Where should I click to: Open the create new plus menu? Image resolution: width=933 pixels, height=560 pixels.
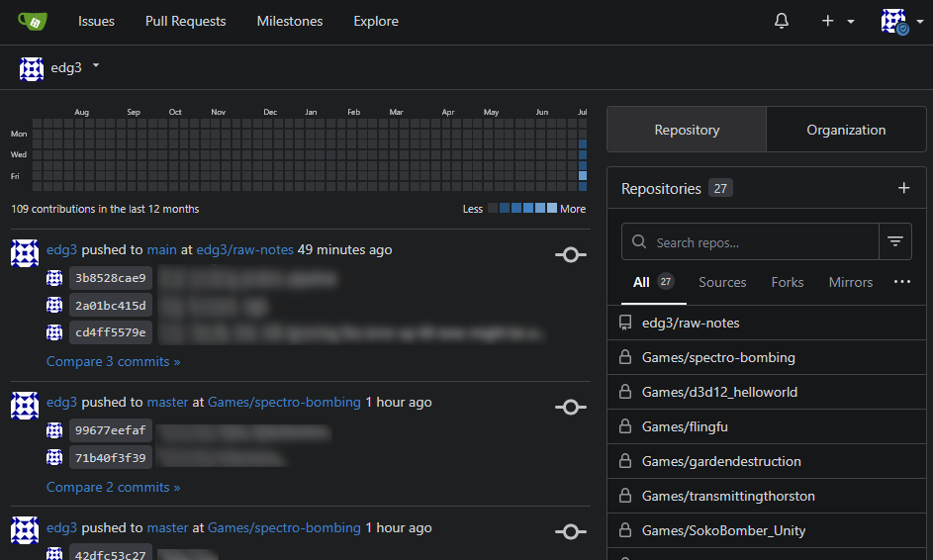pos(837,21)
